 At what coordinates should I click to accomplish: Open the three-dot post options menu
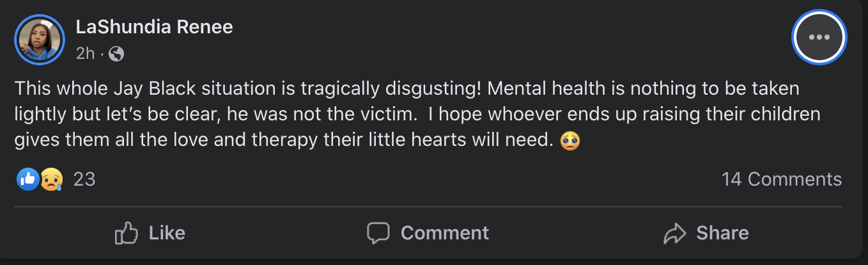(x=819, y=37)
